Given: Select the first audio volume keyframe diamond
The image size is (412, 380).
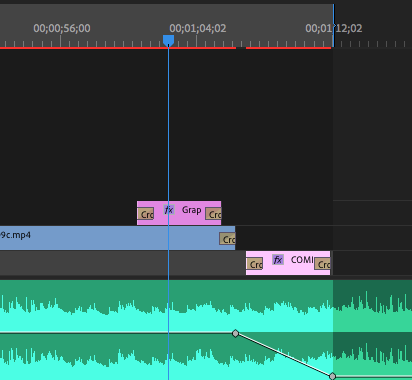Looking at the screenshot, I should coord(235,333).
